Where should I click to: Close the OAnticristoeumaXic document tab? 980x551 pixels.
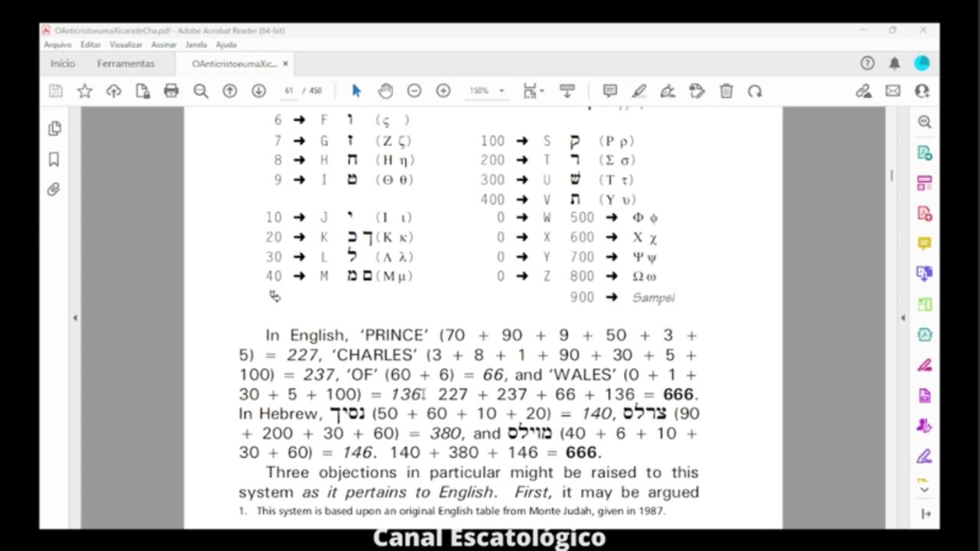[286, 64]
